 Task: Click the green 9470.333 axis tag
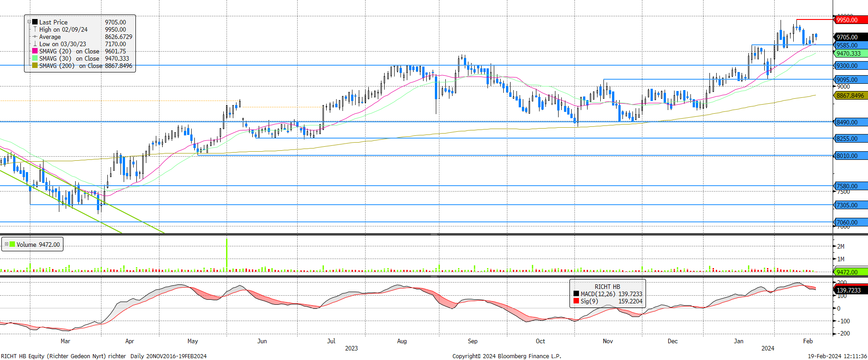pos(851,53)
